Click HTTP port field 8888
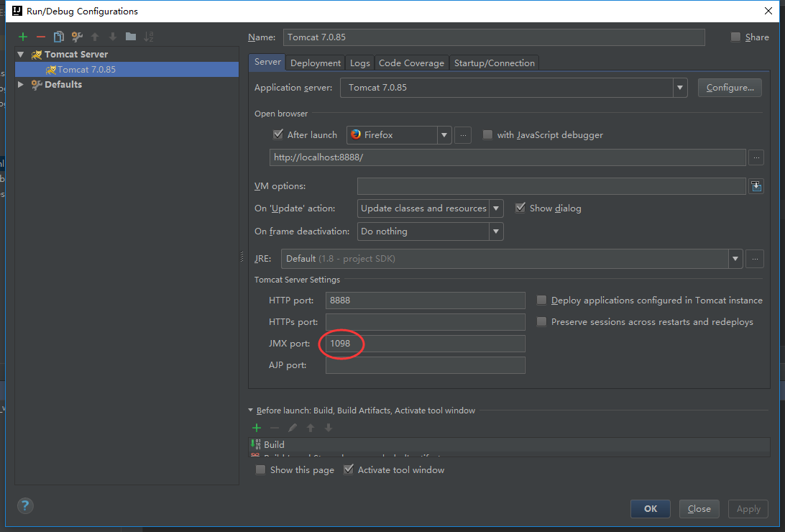 (425, 301)
